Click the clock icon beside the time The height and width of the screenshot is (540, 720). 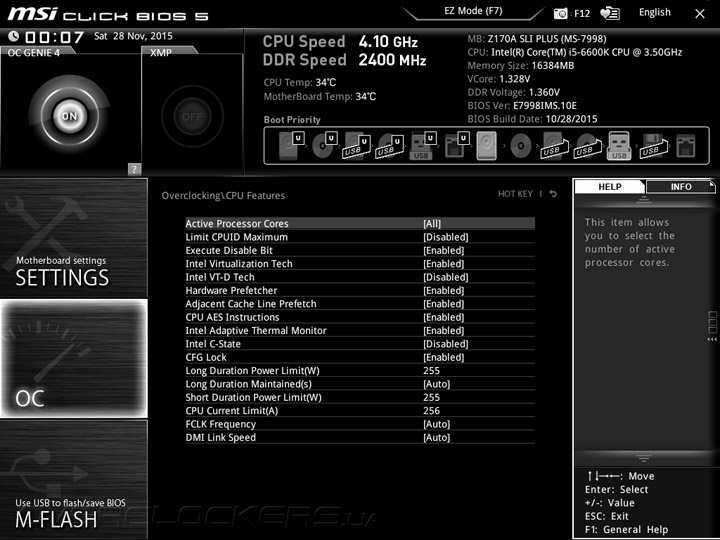click(13, 36)
